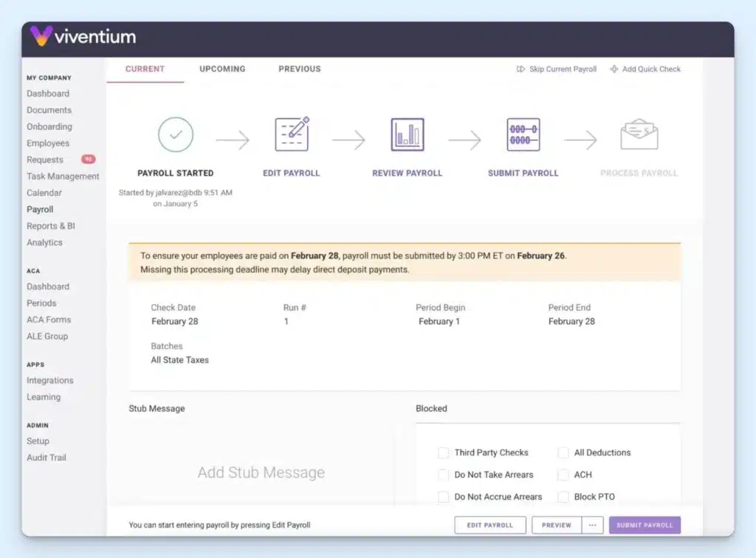Click the Add Quick Check plus icon
Viewport: 756px width, 558px height.
pyautogui.click(x=614, y=69)
